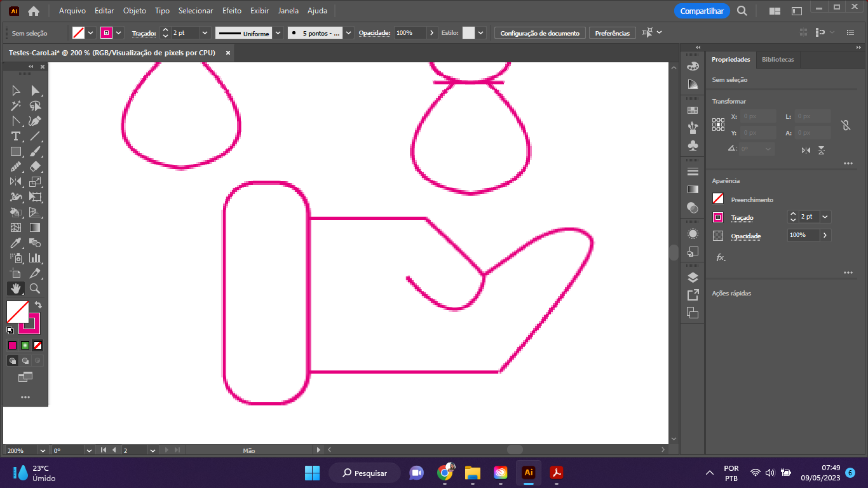868x488 pixels.
Task: Open the Asset Export panel icon
Action: (693, 295)
